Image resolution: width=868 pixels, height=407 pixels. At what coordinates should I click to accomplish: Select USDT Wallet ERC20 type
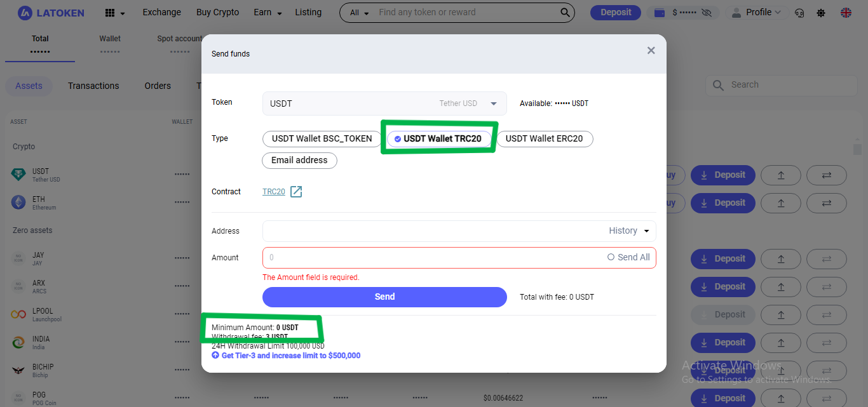tap(544, 138)
